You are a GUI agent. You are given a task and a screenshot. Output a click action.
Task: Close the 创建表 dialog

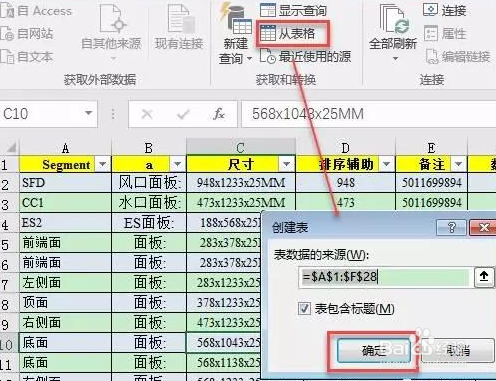click(483, 227)
